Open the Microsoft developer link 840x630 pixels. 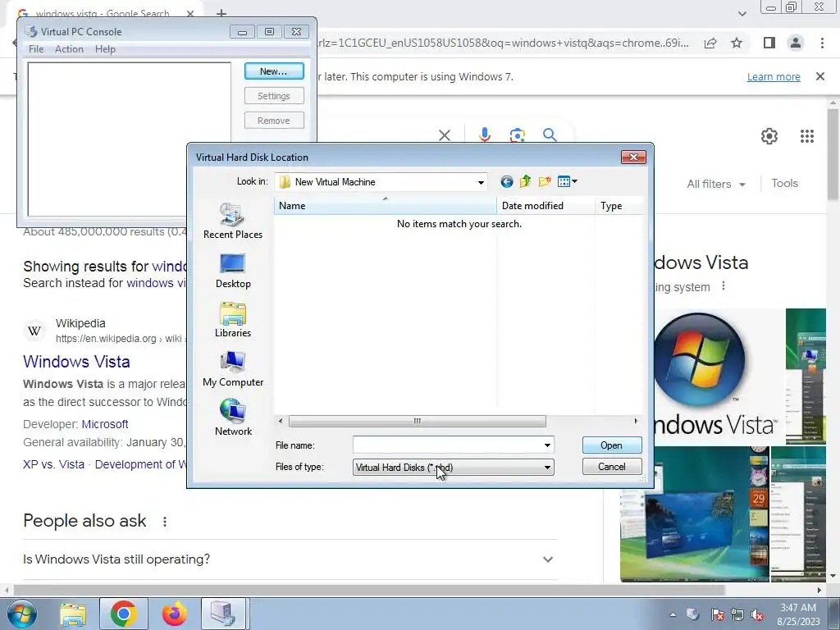105,424
